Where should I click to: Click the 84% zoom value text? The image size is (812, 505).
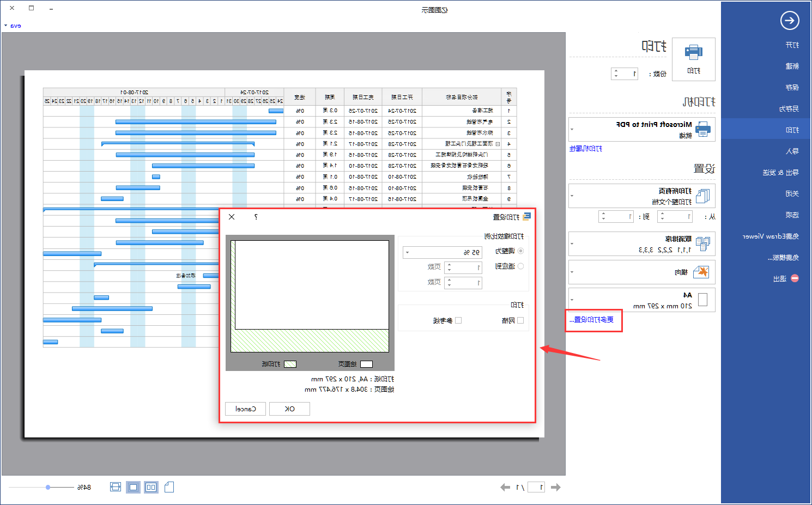click(84, 487)
